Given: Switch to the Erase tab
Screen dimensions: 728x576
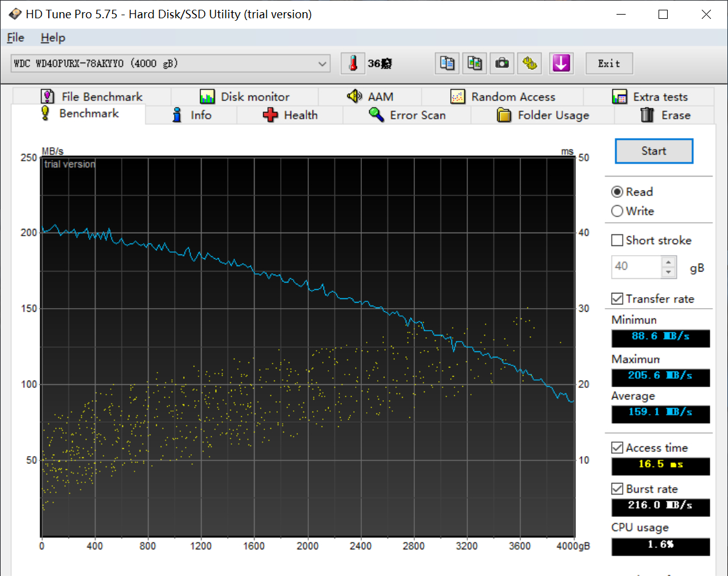Looking at the screenshot, I should [x=665, y=114].
